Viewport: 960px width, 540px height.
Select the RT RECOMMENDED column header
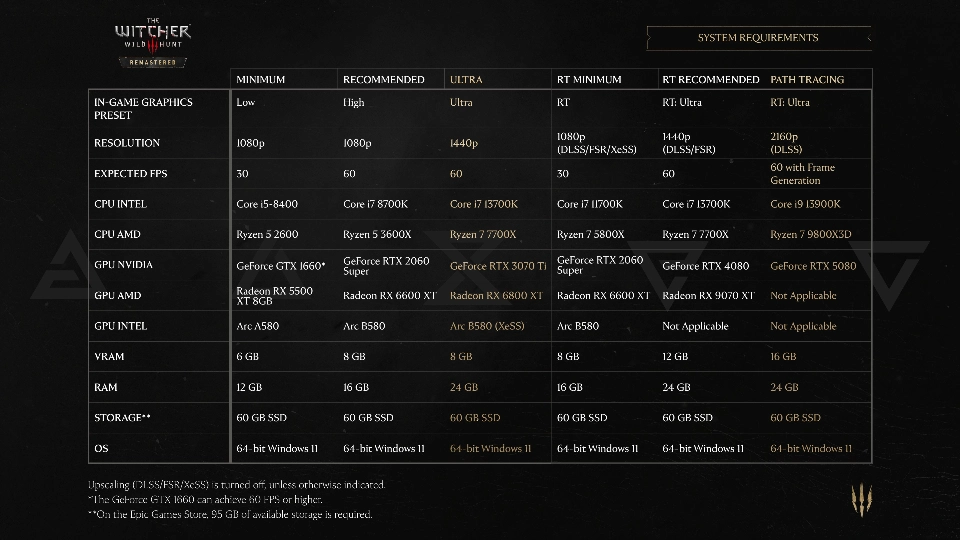(x=711, y=80)
